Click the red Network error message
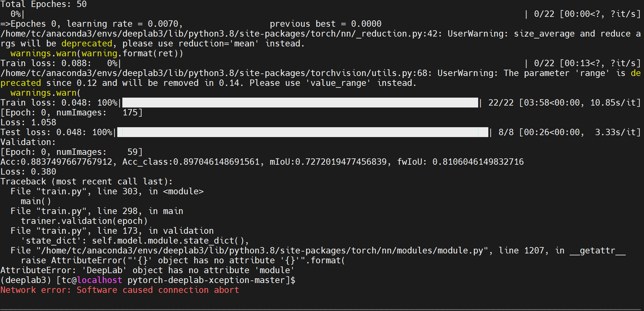This screenshot has width=644, height=311. tap(120, 290)
